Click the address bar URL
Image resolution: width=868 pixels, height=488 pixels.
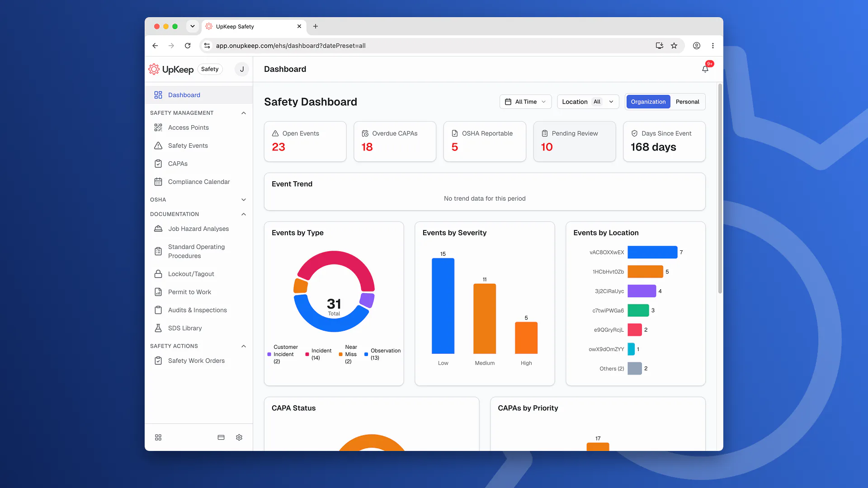tap(291, 46)
